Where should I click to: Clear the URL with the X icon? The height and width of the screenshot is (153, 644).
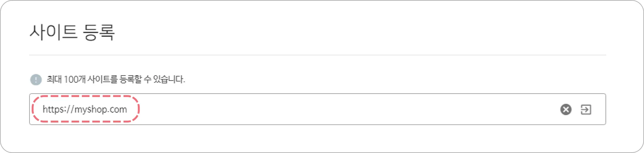[x=566, y=110]
